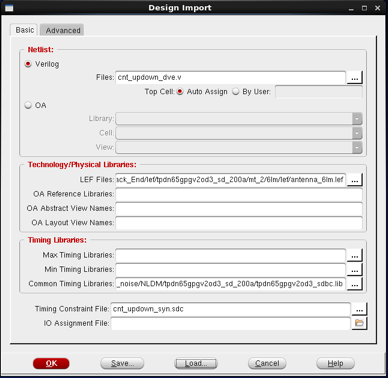Switch to the Advanced tab
The width and height of the screenshot is (388, 379).
pyautogui.click(x=63, y=30)
